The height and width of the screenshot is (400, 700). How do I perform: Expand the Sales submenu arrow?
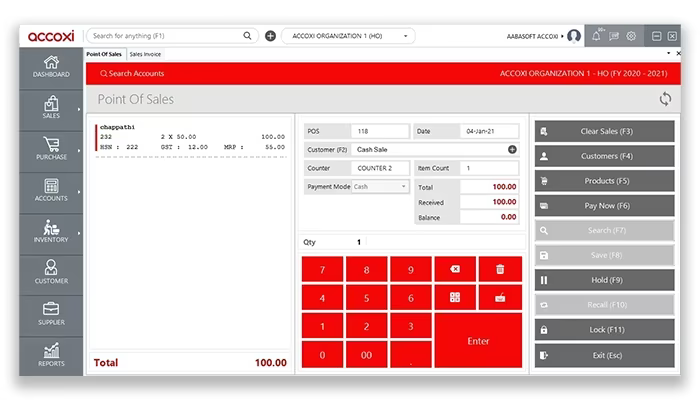pos(79,109)
